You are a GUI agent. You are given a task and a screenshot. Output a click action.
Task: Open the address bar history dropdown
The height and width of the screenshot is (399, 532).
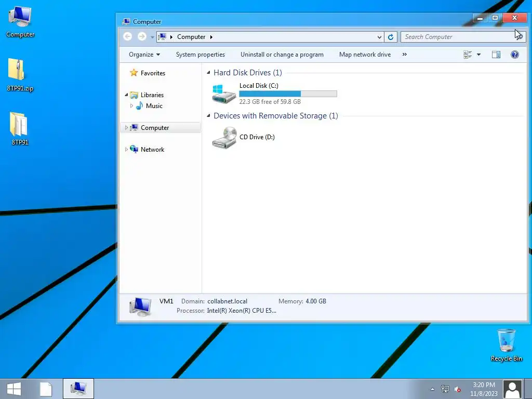[x=379, y=37]
